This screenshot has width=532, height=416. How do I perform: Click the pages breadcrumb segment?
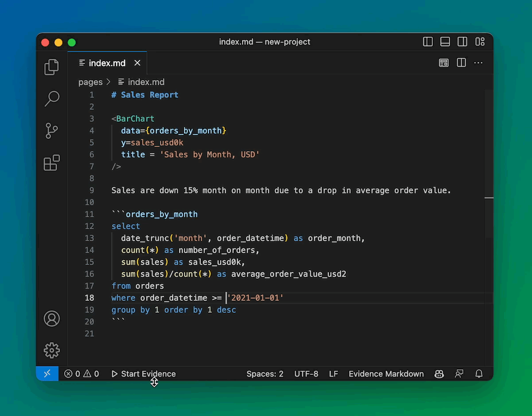click(90, 82)
